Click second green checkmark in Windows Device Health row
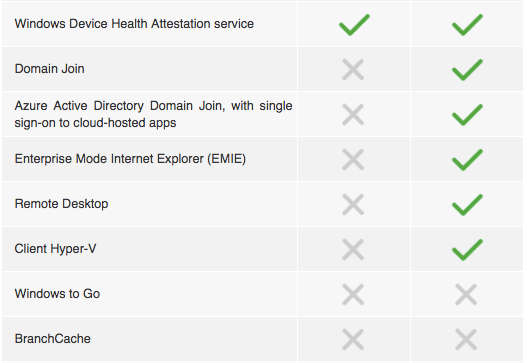 467,25
